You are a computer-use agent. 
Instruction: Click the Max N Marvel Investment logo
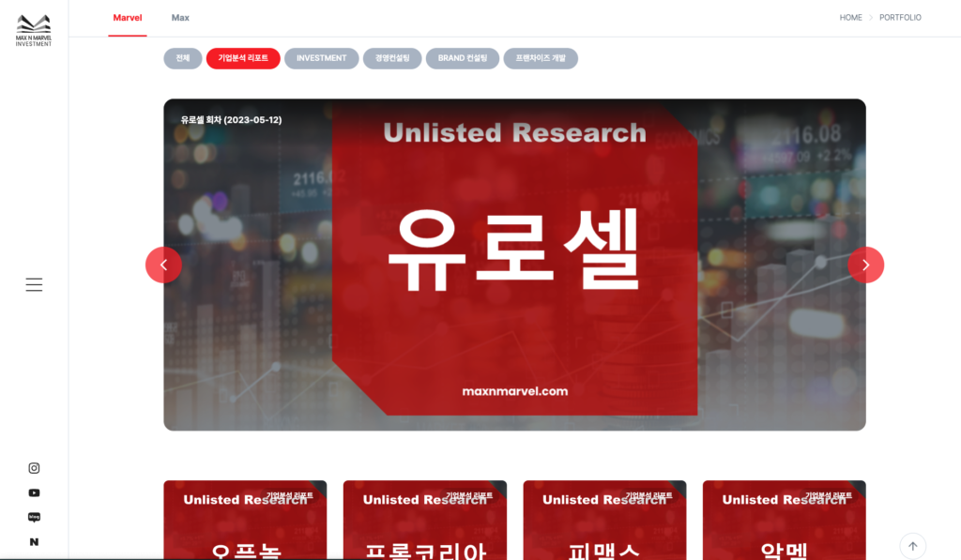(34, 30)
